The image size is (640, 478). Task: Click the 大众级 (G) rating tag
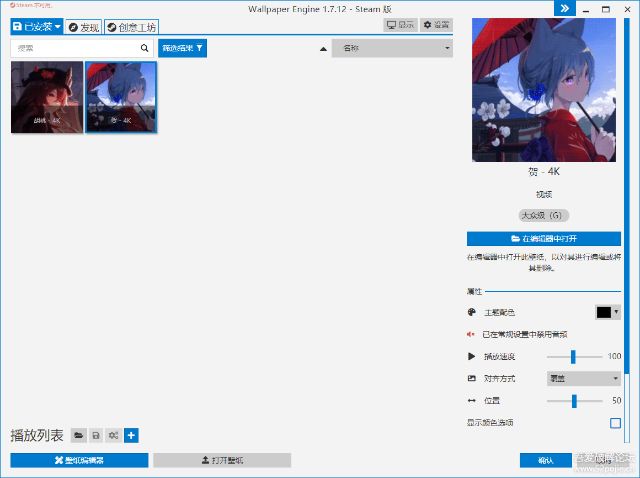coord(544,215)
